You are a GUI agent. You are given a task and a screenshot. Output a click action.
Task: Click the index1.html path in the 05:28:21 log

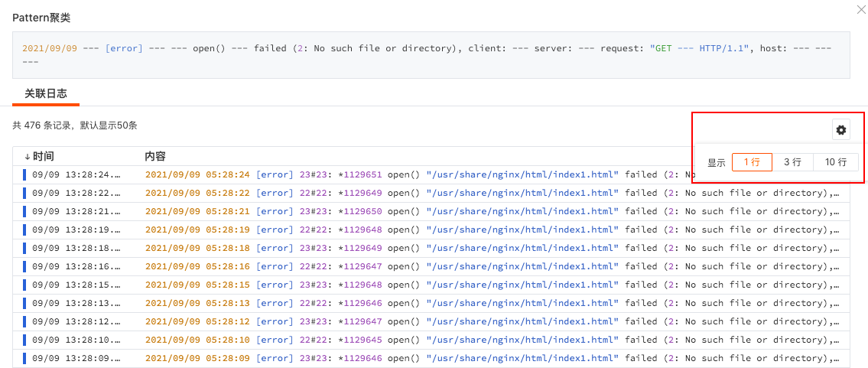coord(522,211)
